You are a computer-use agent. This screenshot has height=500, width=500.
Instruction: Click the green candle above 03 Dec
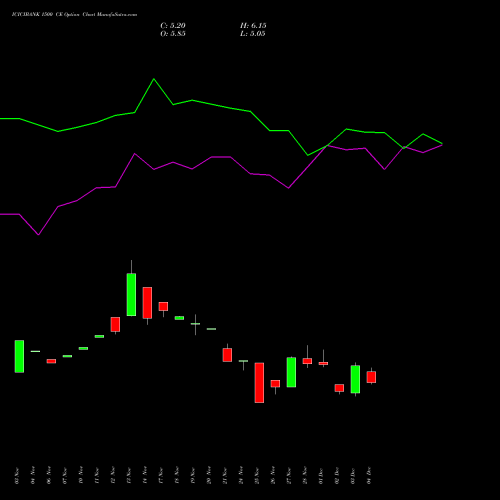(x=355, y=379)
